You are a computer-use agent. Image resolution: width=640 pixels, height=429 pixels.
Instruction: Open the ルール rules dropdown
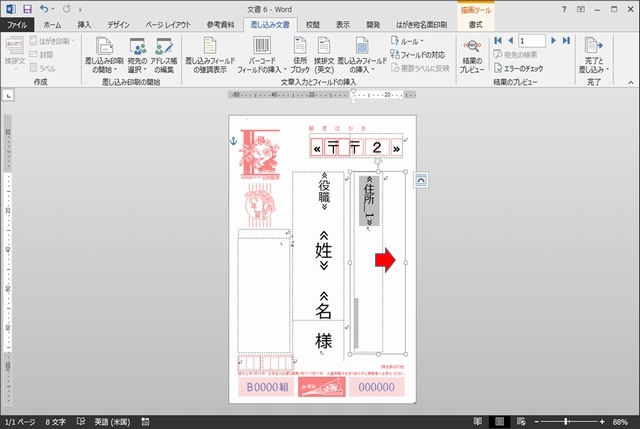click(408, 41)
